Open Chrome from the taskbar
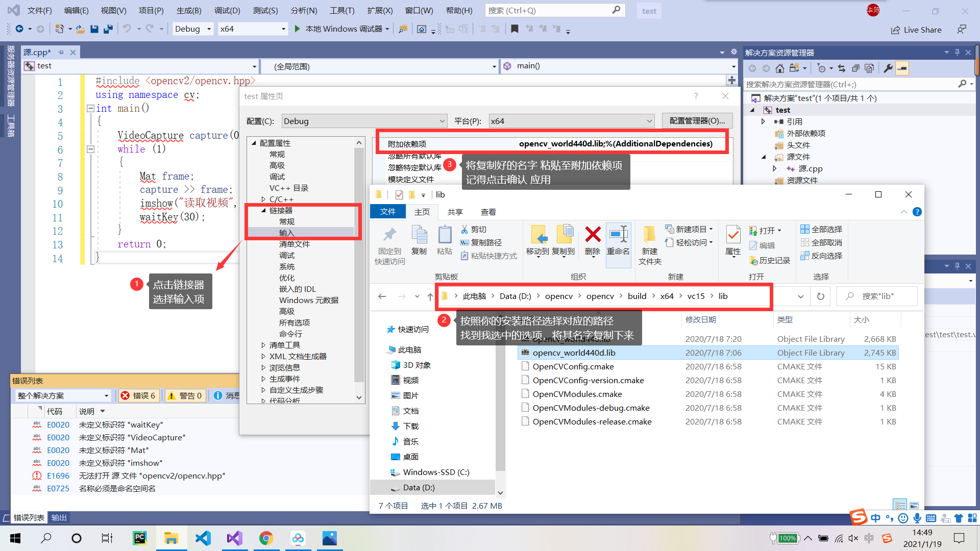This screenshot has width=980, height=551. pyautogui.click(x=266, y=538)
